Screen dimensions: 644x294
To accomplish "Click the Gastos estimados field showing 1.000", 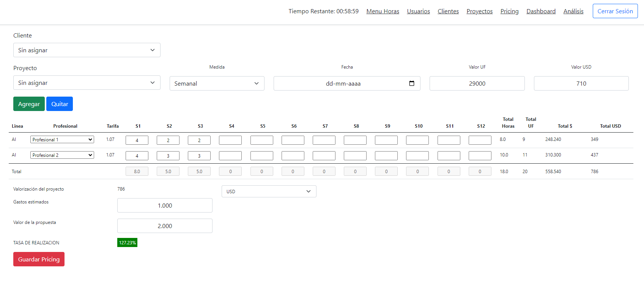I will (x=165, y=205).
